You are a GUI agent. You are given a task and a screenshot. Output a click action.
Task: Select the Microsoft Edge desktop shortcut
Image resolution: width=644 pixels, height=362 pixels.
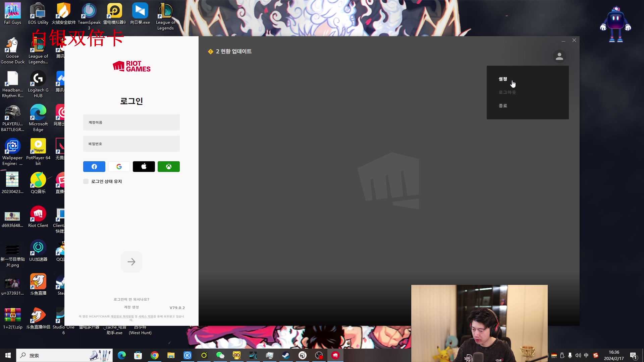(38, 118)
